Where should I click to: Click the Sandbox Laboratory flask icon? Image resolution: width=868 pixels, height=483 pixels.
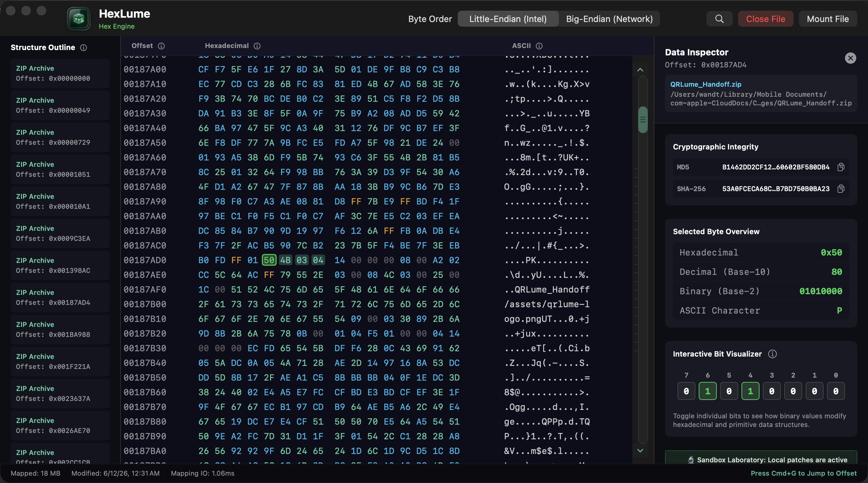pos(691,460)
